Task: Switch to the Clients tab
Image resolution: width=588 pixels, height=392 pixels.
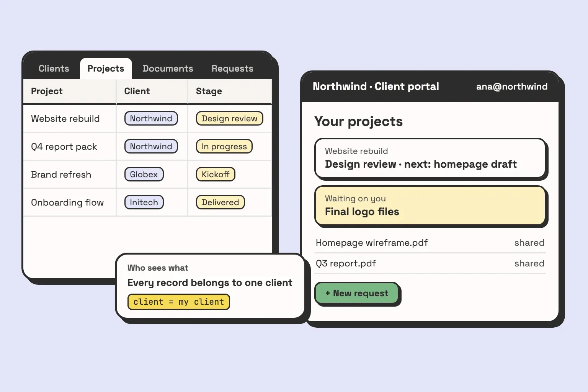Action: tap(54, 69)
